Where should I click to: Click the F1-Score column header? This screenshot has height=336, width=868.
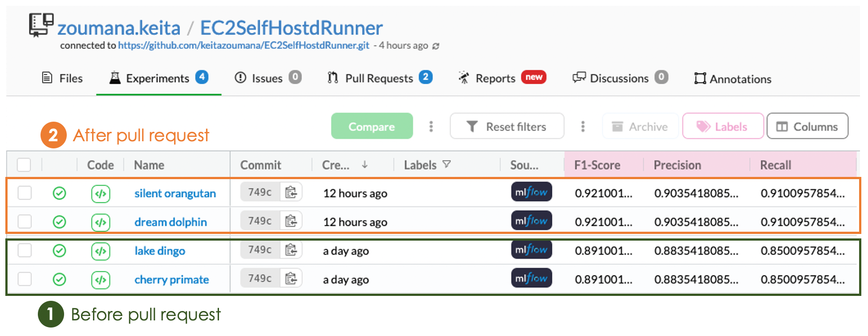(x=597, y=165)
